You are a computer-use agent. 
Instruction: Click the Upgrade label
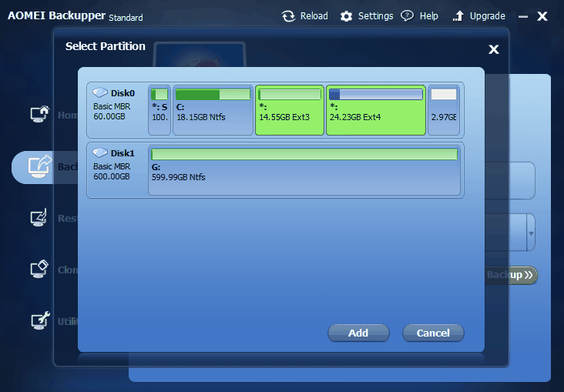tap(488, 16)
